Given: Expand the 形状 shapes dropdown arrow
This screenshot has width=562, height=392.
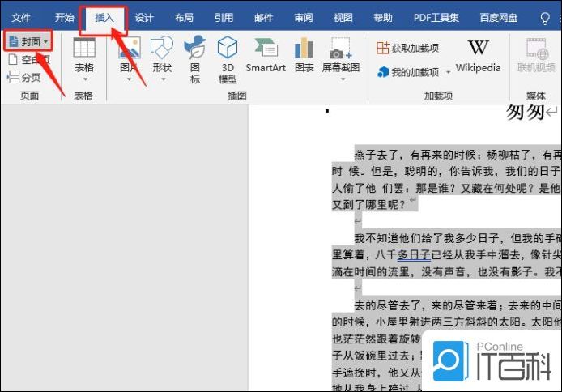Looking at the screenshot, I should (x=163, y=79).
